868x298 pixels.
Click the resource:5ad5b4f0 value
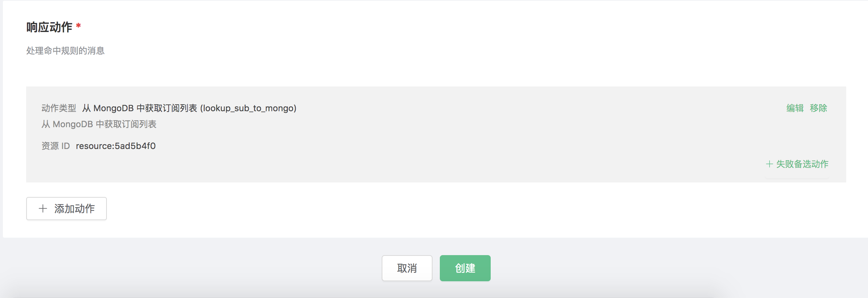(116, 146)
